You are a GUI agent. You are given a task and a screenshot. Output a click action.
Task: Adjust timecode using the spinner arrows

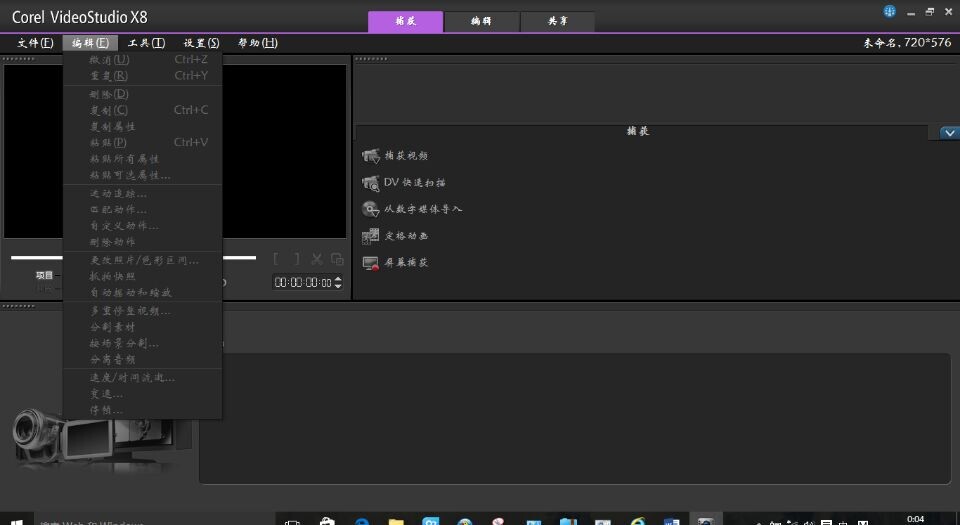pyautogui.click(x=338, y=283)
